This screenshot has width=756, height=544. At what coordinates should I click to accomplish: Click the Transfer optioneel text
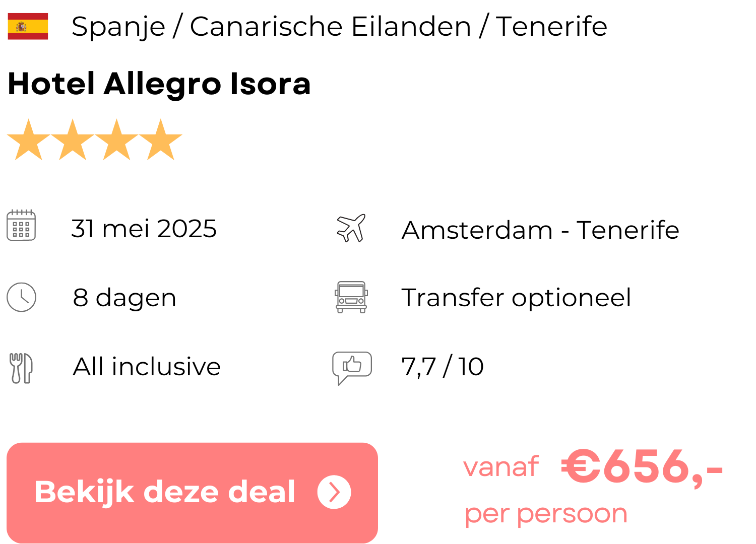[516, 298]
